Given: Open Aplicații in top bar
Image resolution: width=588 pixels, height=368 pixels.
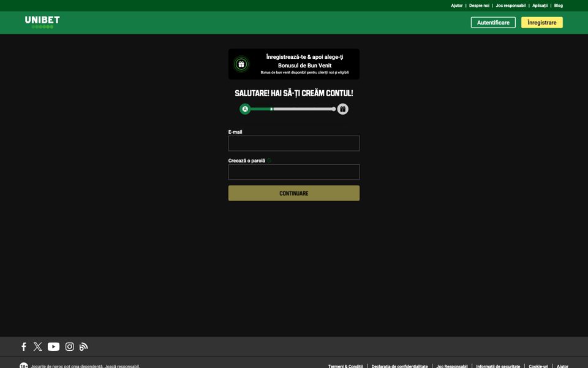Looking at the screenshot, I should (x=540, y=6).
